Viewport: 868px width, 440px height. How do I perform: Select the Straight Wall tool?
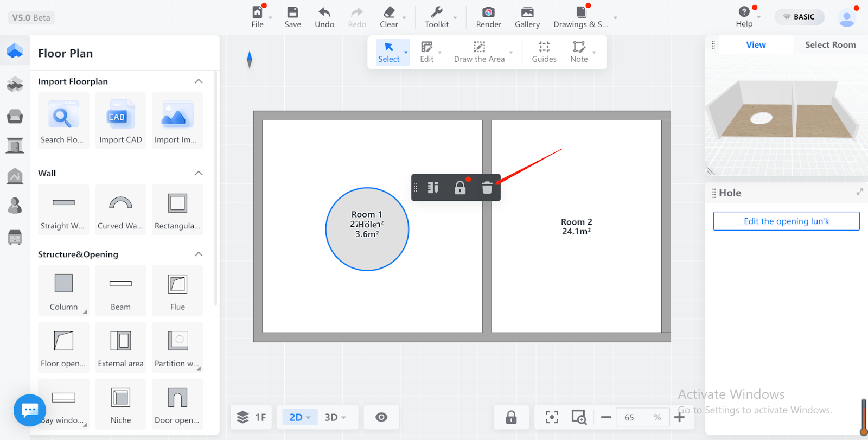[63, 209]
